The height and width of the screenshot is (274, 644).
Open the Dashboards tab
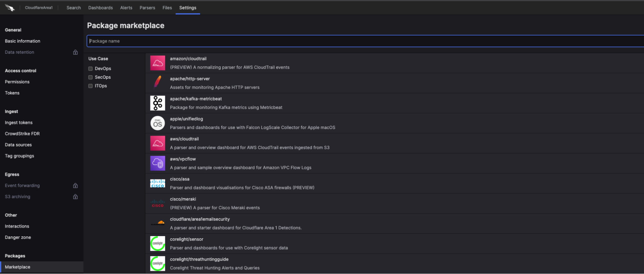tap(101, 8)
